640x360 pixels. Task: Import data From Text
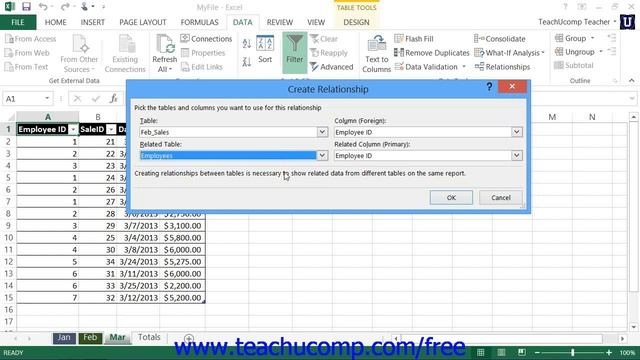tap(26, 67)
